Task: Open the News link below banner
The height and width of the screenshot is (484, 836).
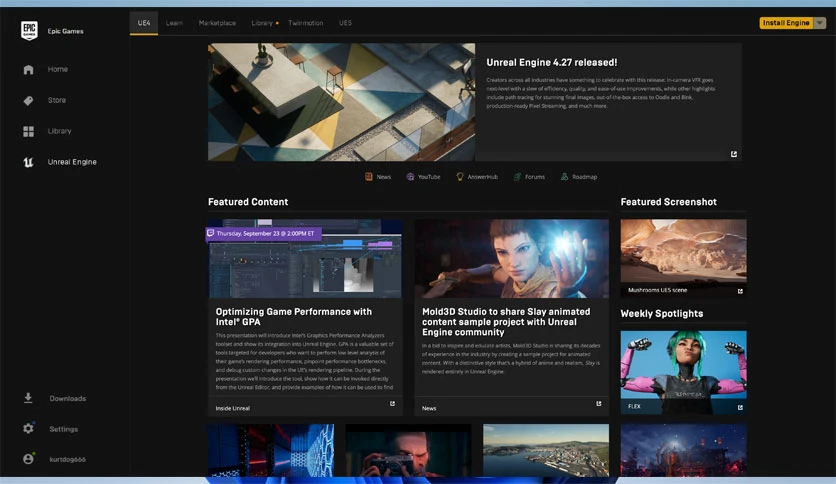Action: point(383,177)
